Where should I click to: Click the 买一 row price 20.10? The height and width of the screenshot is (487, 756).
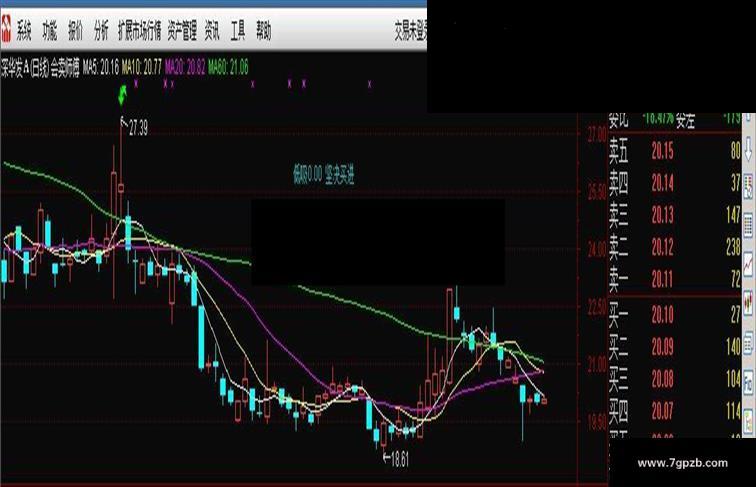coord(662,315)
